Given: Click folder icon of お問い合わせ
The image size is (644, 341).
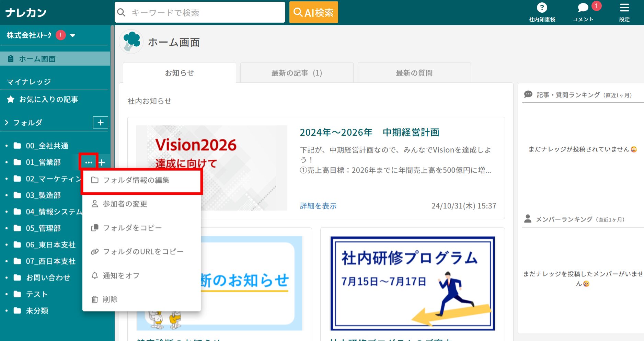Looking at the screenshot, I should pyautogui.click(x=17, y=277).
